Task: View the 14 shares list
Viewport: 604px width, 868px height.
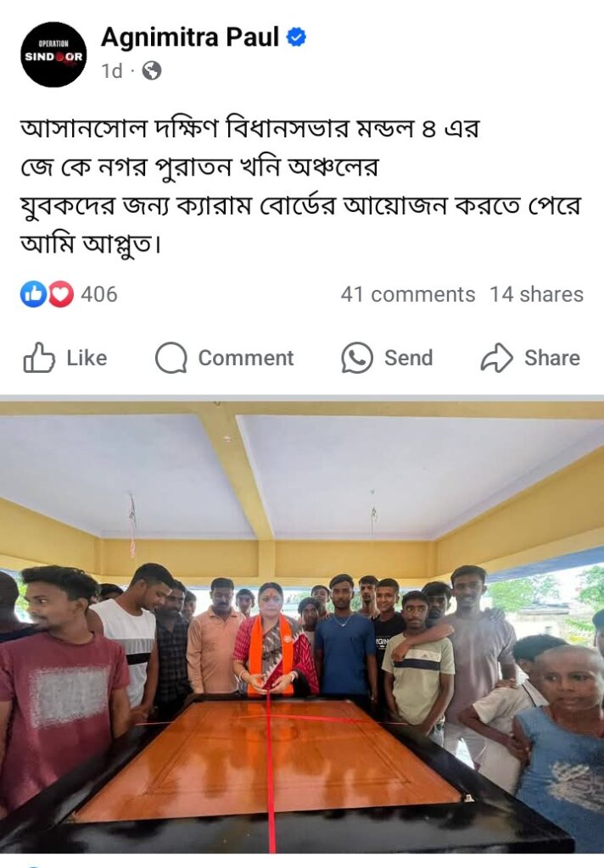Action: click(x=536, y=294)
